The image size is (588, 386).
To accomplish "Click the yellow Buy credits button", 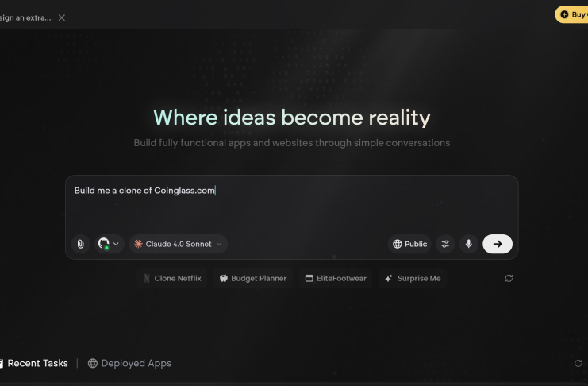I will point(571,14).
